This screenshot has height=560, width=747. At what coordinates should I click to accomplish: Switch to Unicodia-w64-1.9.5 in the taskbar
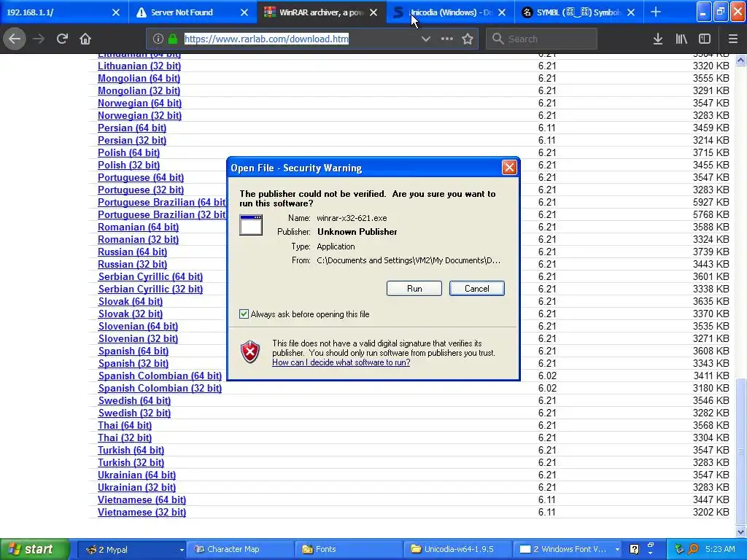click(458, 549)
